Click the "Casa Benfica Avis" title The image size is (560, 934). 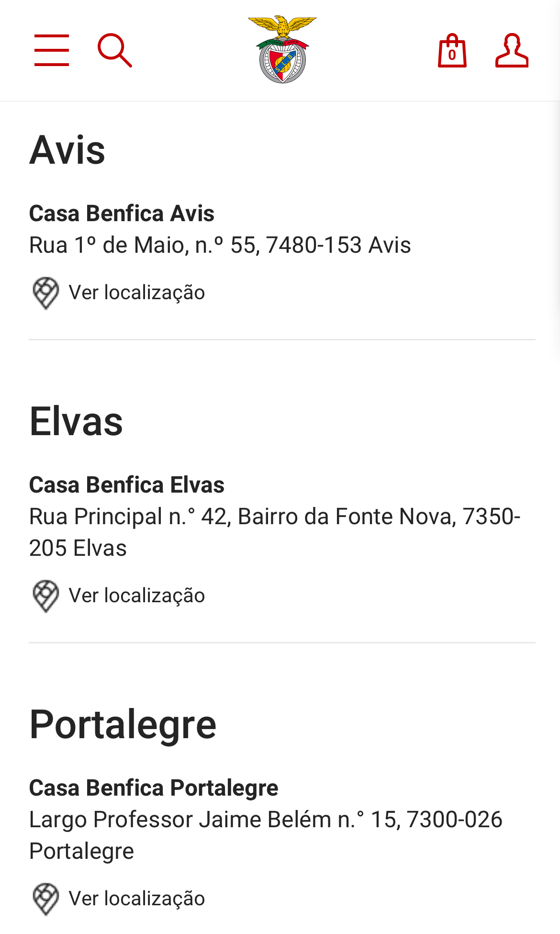[x=122, y=214]
